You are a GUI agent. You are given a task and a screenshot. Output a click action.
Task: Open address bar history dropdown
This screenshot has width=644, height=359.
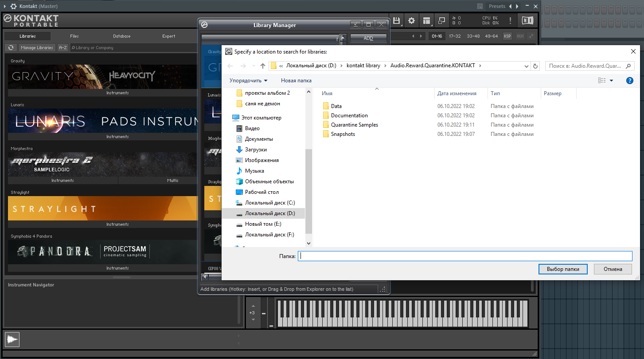[x=527, y=66]
